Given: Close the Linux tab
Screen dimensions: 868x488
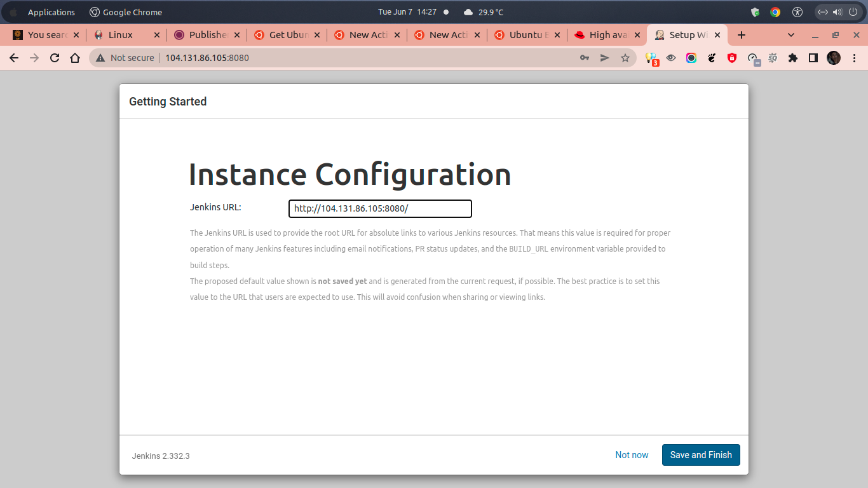Looking at the screenshot, I should 157,35.
